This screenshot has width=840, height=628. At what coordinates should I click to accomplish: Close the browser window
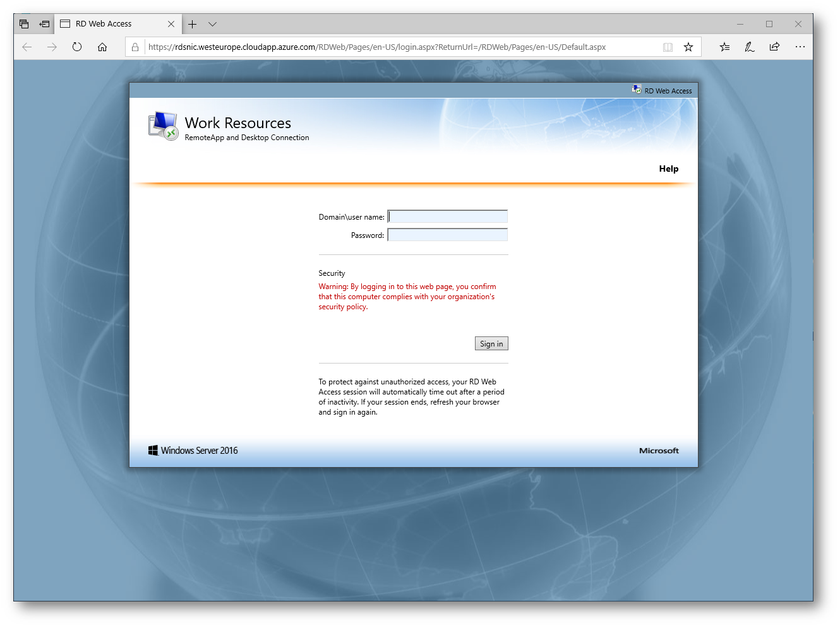(x=798, y=24)
